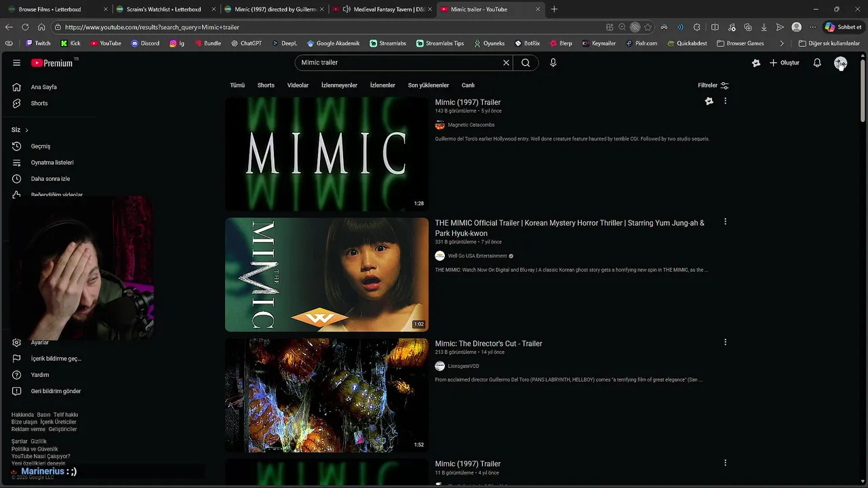Image resolution: width=868 pixels, height=488 pixels.
Task: Open Ayarlar settings in the sidebar
Action: tap(39, 342)
